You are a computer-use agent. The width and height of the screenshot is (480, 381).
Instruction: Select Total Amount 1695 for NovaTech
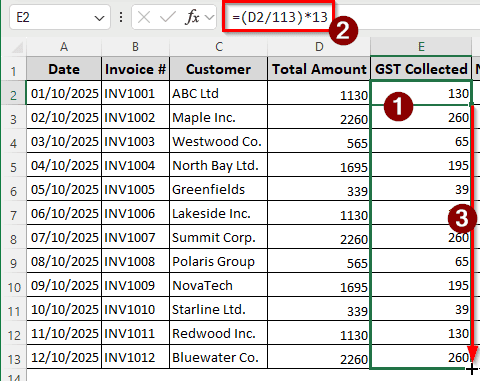(319, 285)
